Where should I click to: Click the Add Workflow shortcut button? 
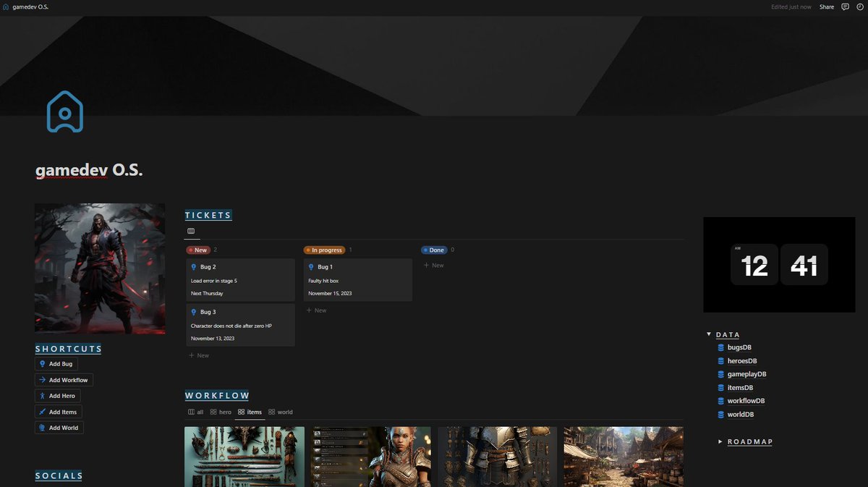click(64, 380)
